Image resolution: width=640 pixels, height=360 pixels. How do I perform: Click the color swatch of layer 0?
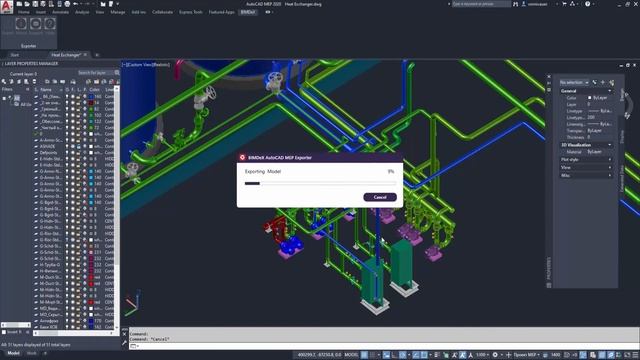[x=91, y=134]
